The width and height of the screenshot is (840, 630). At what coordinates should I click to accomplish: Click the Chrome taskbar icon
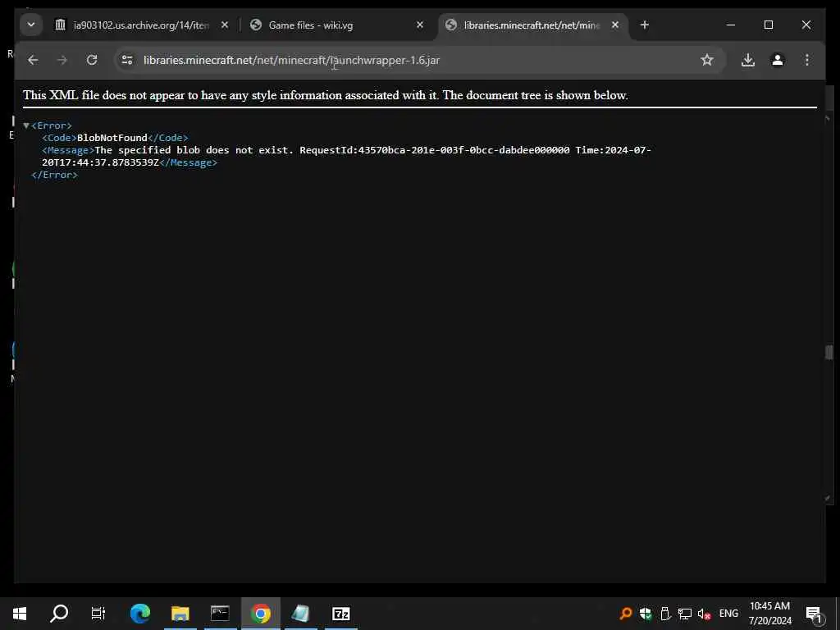tap(260, 614)
